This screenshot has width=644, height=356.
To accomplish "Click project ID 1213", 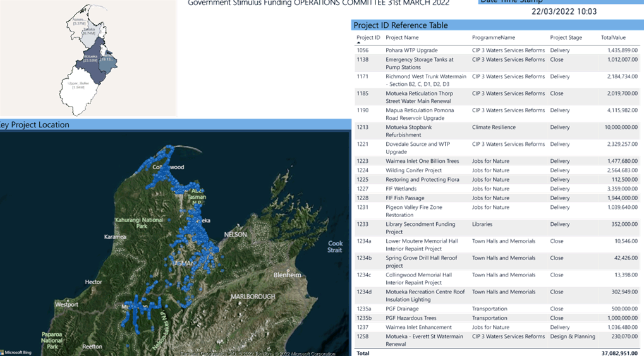I will tap(363, 127).
